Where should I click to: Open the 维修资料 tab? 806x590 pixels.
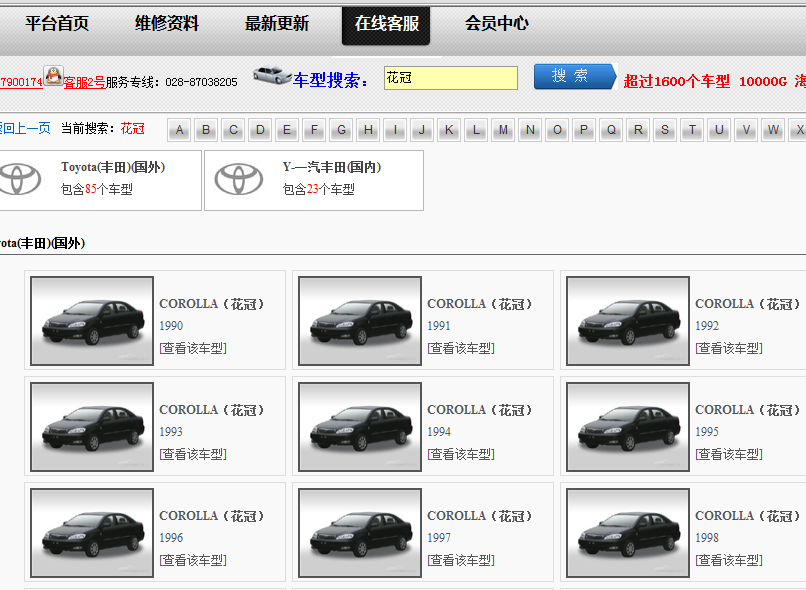coord(167,23)
